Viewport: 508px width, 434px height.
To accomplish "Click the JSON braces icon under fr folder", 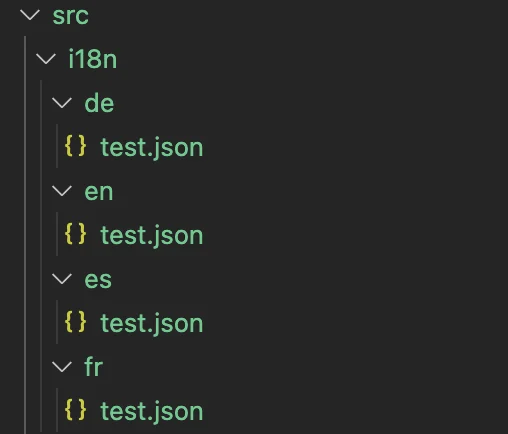I will (x=76, y=409).
